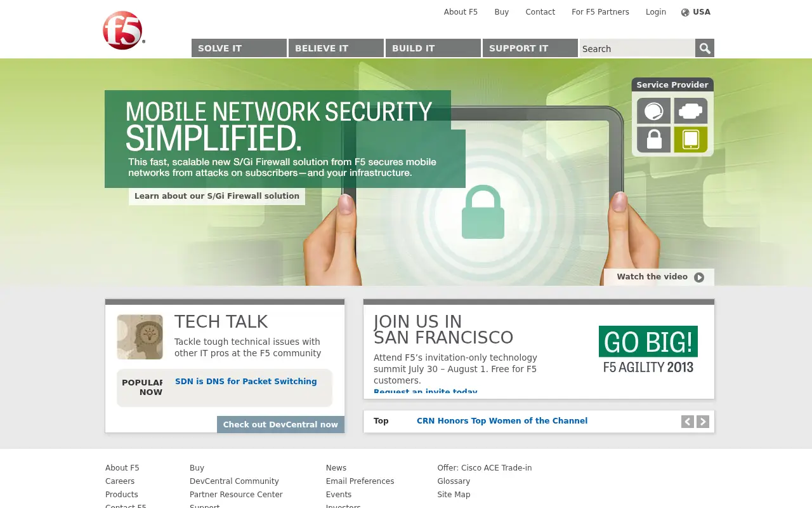
Task: Select the green tablet icon in Service Provider panel
Action: [691, 140]
